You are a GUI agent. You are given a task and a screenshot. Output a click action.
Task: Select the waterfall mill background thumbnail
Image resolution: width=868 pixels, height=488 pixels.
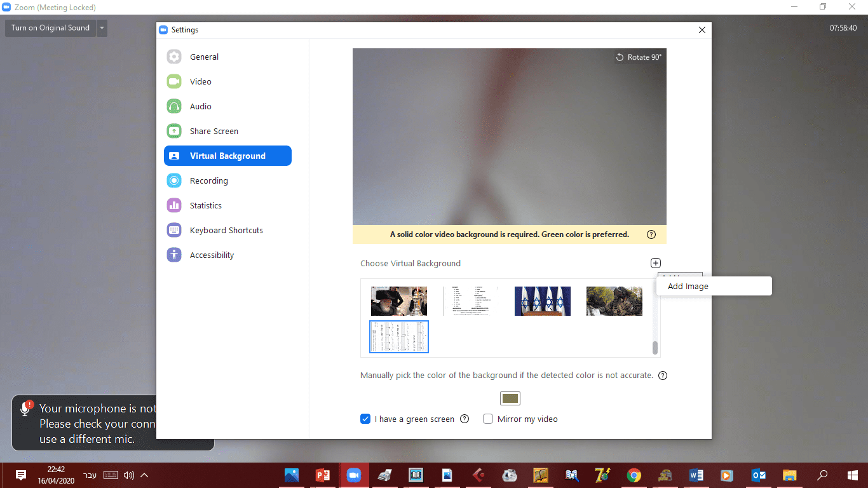tap(614, 301)
